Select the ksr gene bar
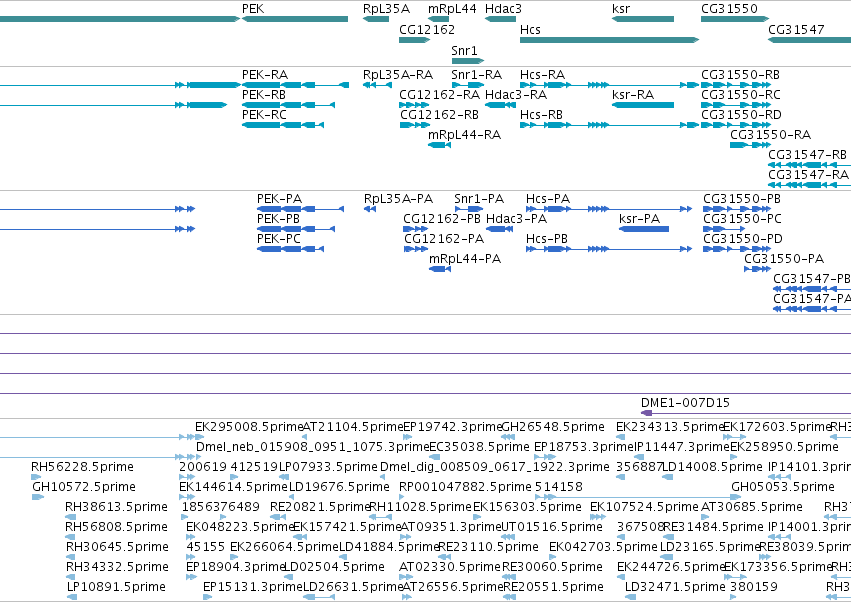The height and width of the screenshot is (602, 851). (x=643, y=19)
